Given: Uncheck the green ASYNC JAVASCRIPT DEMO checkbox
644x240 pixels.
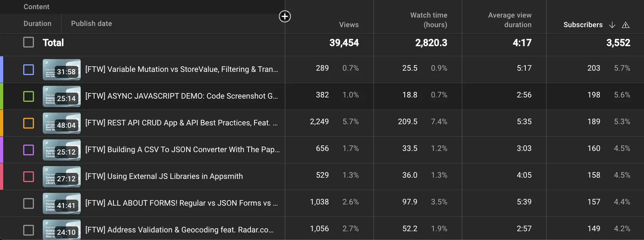Looking at the screenshot, I should [28, 96].
